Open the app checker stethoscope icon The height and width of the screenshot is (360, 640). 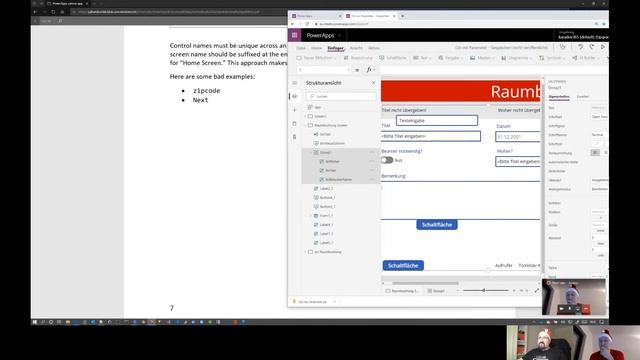click(x=563, y=47)
